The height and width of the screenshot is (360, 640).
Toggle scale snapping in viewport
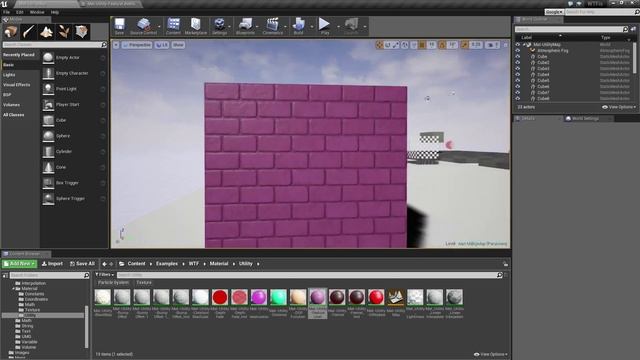[x=464, y=45]
